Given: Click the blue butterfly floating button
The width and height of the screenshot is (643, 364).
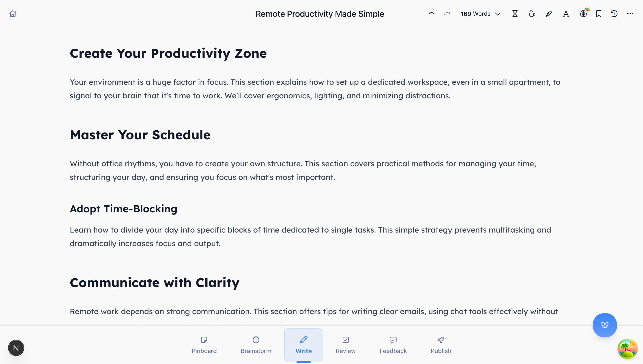Looking at the screenshot, I should click(x=605, y=325).
